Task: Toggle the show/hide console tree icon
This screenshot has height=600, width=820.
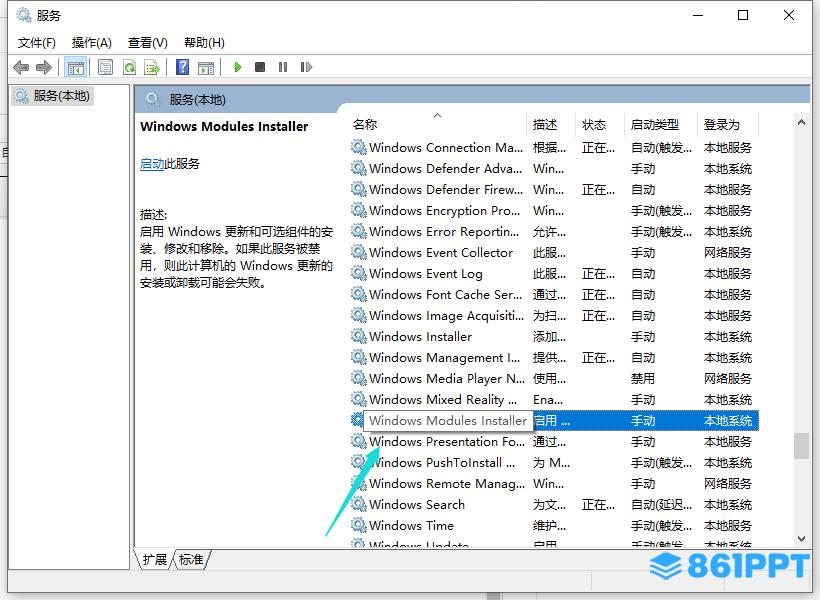Action: 75,67
